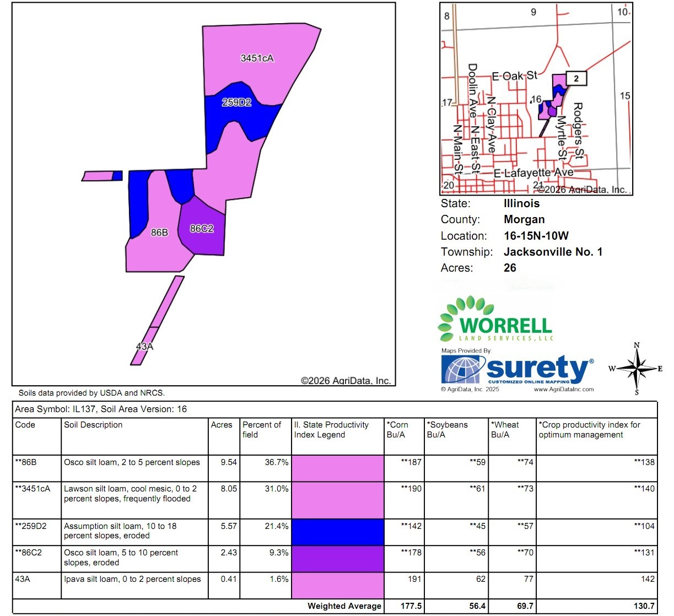
Task: Select the Ipava silt loam description cell
Action: [132, 579]
